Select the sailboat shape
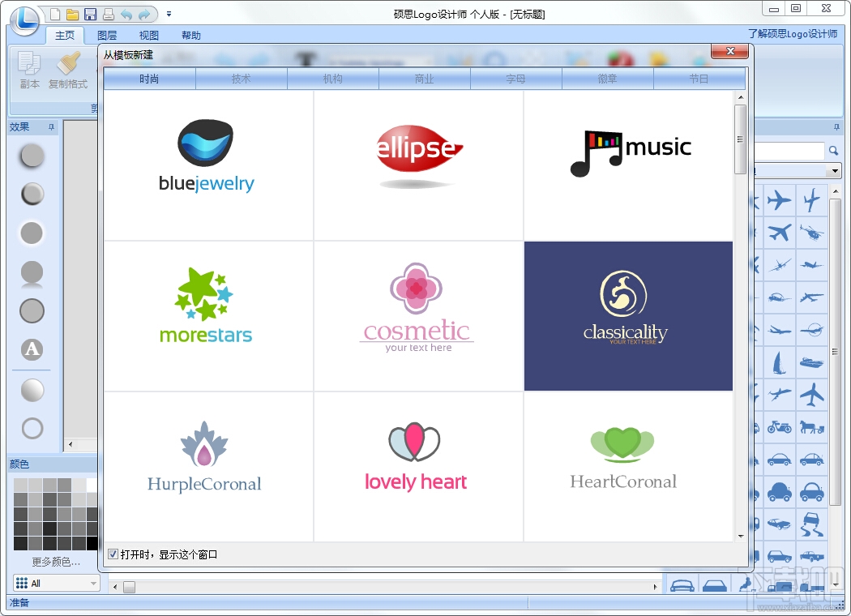 [x=780, y=362]
